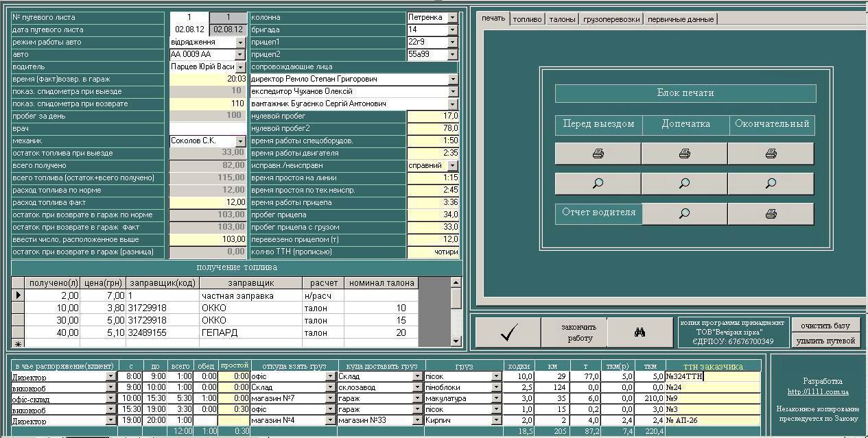
Task: Print 'Отчет водителя' with printer icon
Action: click(771, 213)
